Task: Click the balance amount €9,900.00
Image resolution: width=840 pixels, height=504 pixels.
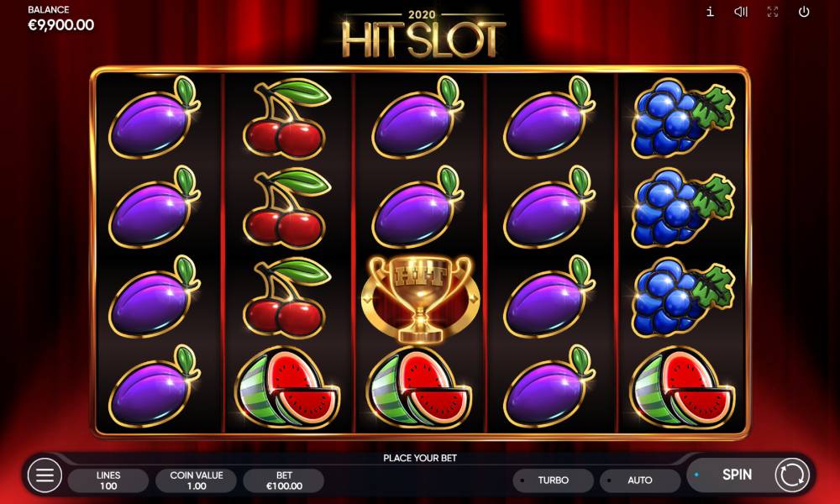Action: [61, 25]
